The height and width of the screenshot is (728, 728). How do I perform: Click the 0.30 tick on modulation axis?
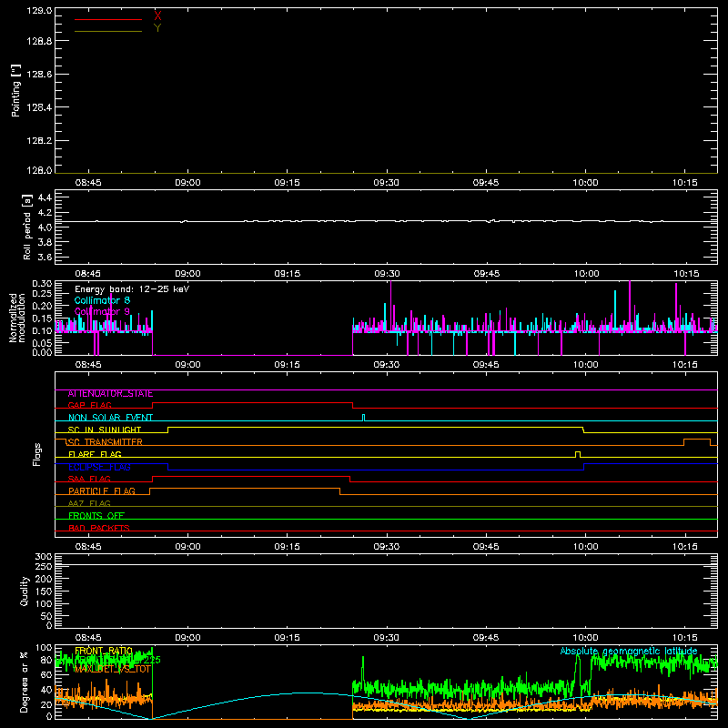tap(42, 284)
